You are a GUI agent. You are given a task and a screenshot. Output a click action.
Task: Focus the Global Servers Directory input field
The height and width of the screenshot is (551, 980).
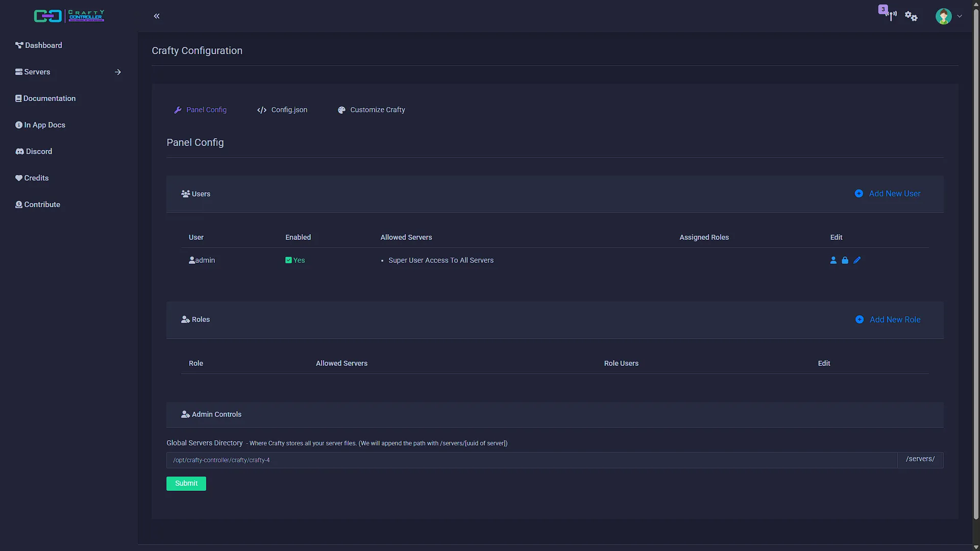pos(532,460)
